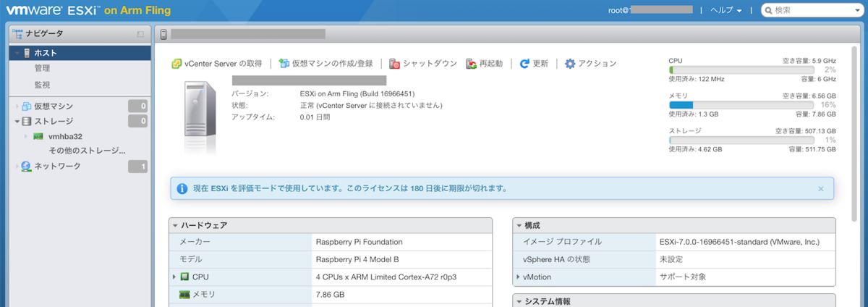This screenshot has width=868, height=307.
Task: Collapse the 構成 panel
Action: click(x=519, y=226)
